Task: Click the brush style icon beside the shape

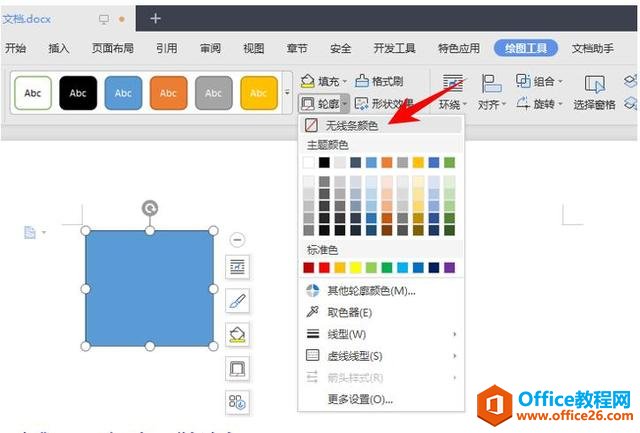Action: pyautogui.click(x=238, y=301)
